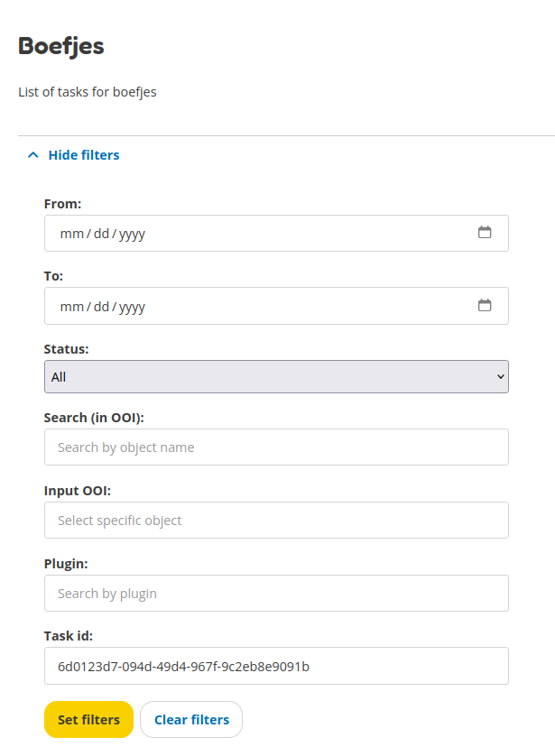Open the From date calendar picker icon
555x756 pixels.
point(485,233)
